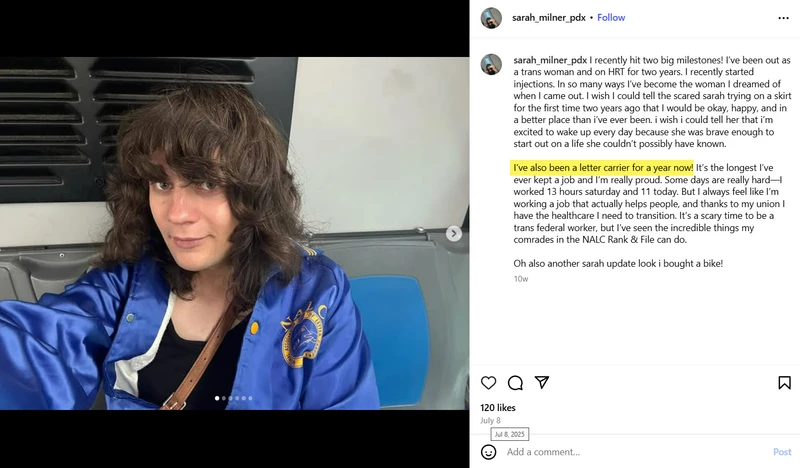The width and height of the screenshot is (800, 468).
Task: Select the last carousel indicator dot
Action: (250, 398)
